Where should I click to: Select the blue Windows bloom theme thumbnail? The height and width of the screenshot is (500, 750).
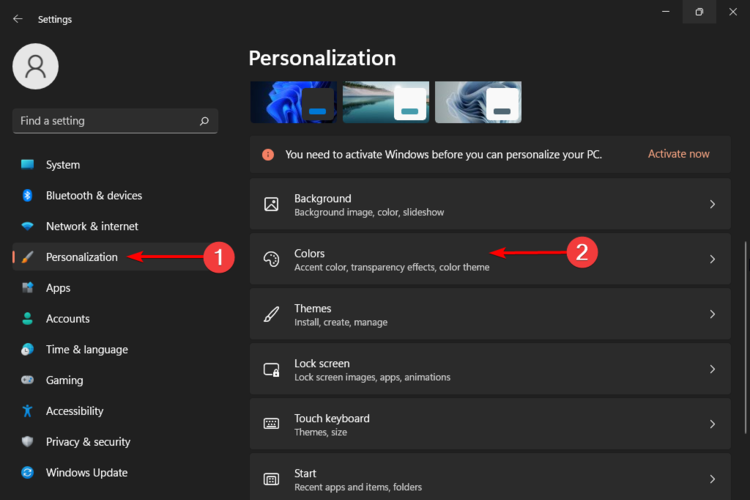point(291,102)
